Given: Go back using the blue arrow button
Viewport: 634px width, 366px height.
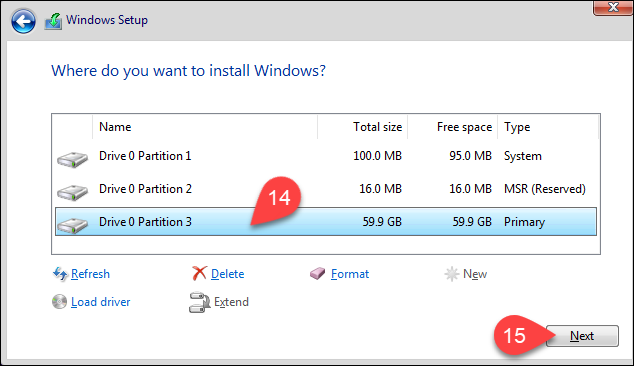Looking at the screenshot, I should point(23,21).
